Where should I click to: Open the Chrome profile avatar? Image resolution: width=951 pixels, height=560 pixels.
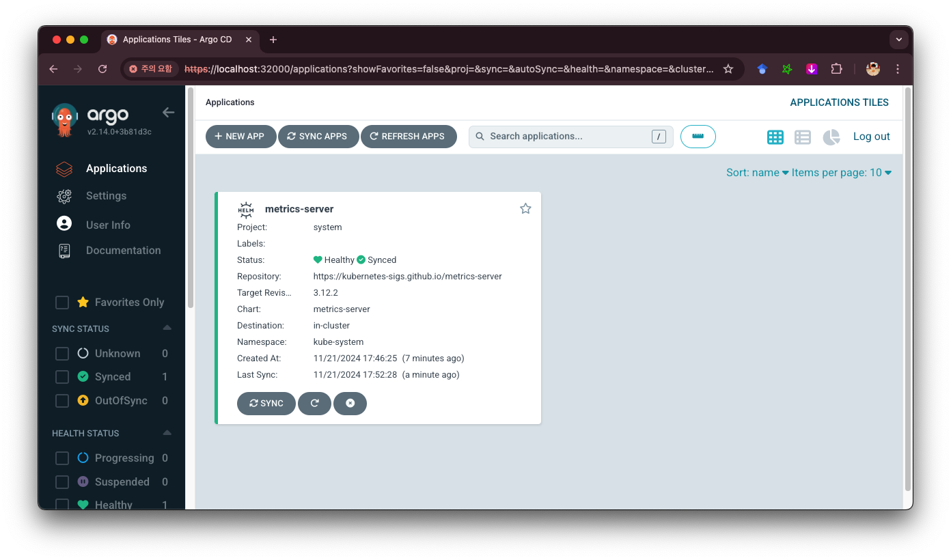pyautogui.click(x=873, y=69)
